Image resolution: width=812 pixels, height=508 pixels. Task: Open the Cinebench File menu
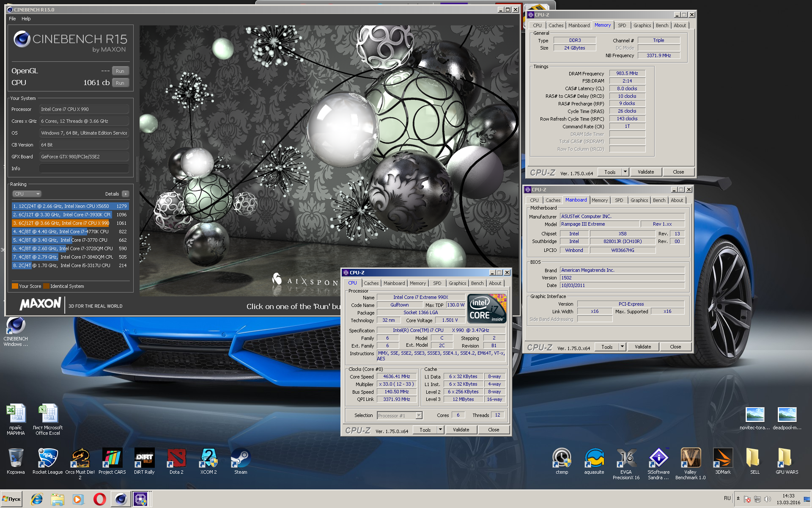coord(12,19)
